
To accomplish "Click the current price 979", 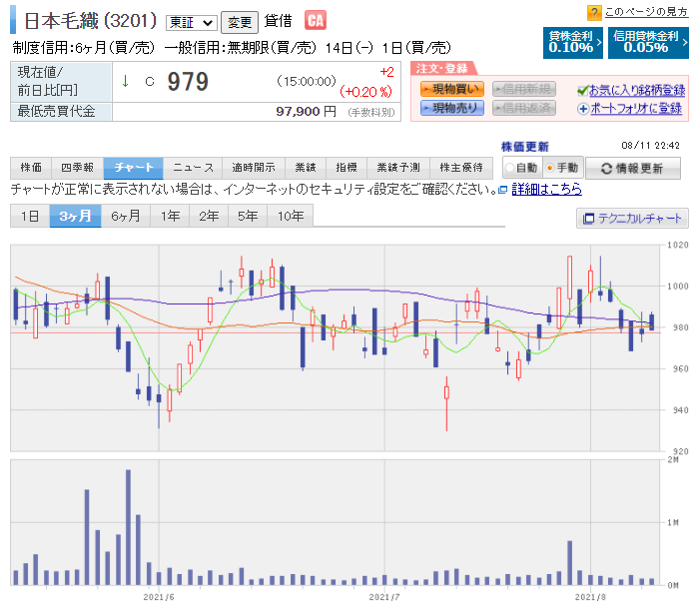I will coord(188,82).
